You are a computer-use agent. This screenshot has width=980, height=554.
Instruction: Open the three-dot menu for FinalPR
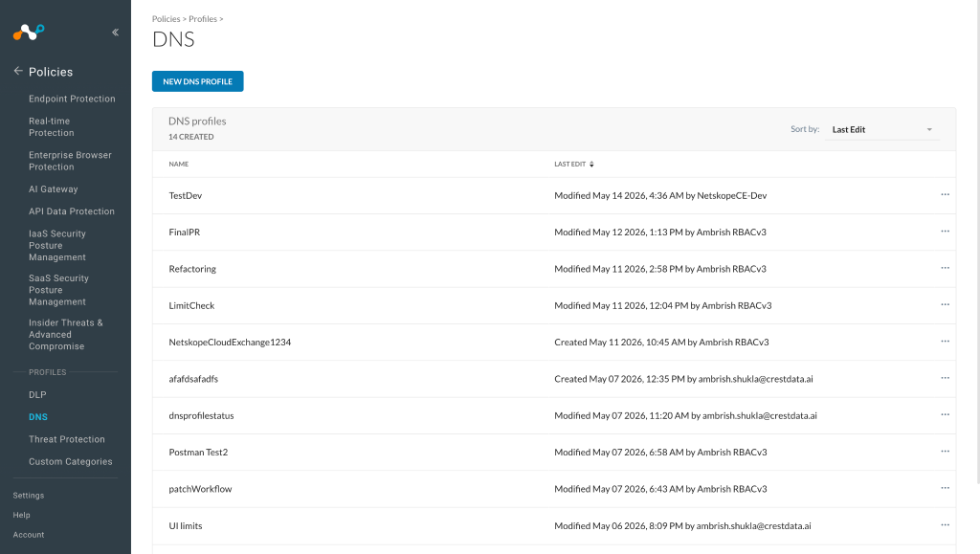coord(945,232)
